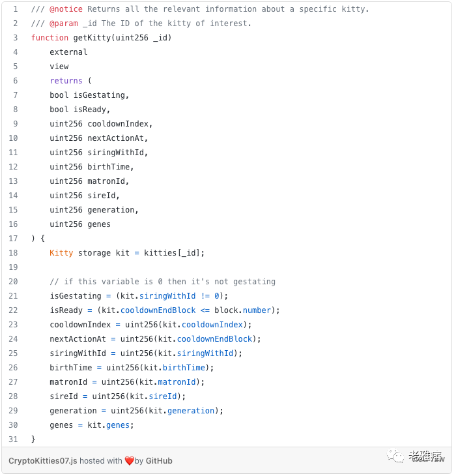
Task: Click blue 'sireId' on line 28
Action: point(162,396)
